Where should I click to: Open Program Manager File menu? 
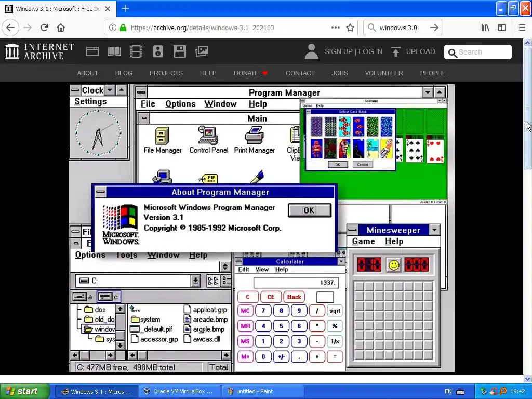tap(148, 104)
